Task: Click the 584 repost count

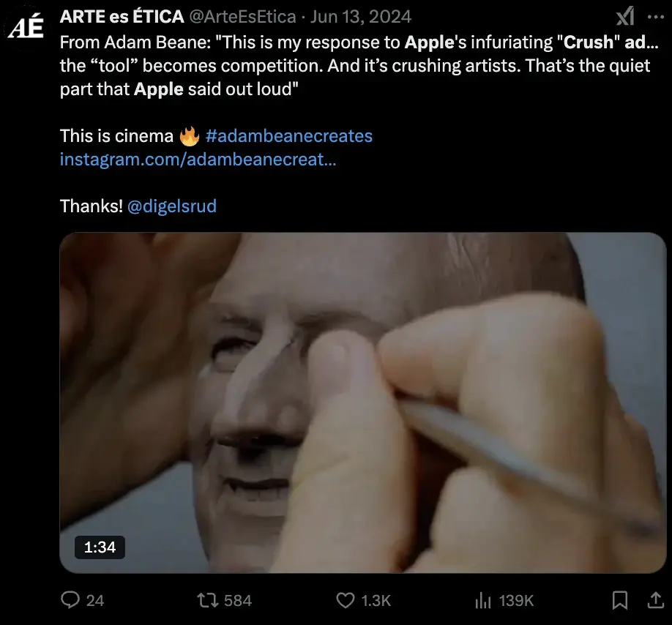Action: point(237,600)
